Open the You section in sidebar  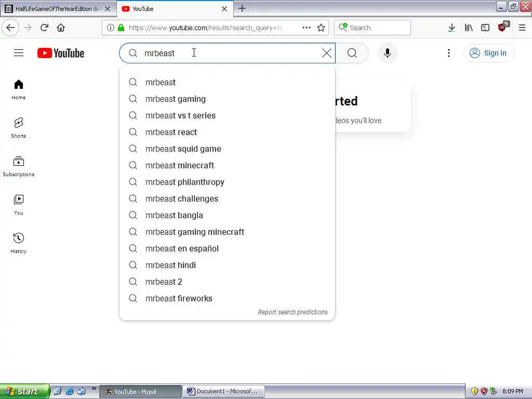[x=19, y=205]
